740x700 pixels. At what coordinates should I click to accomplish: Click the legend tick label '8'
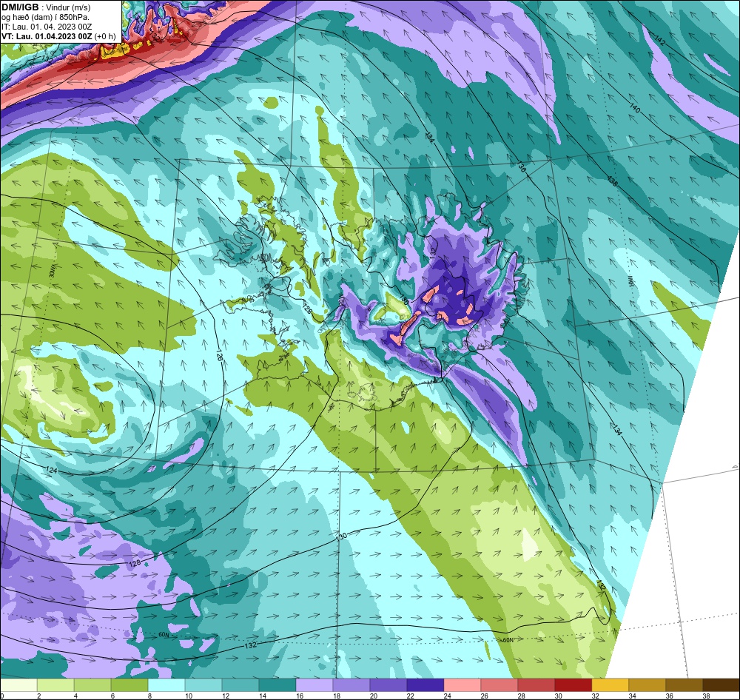click(x=149, y=696)
